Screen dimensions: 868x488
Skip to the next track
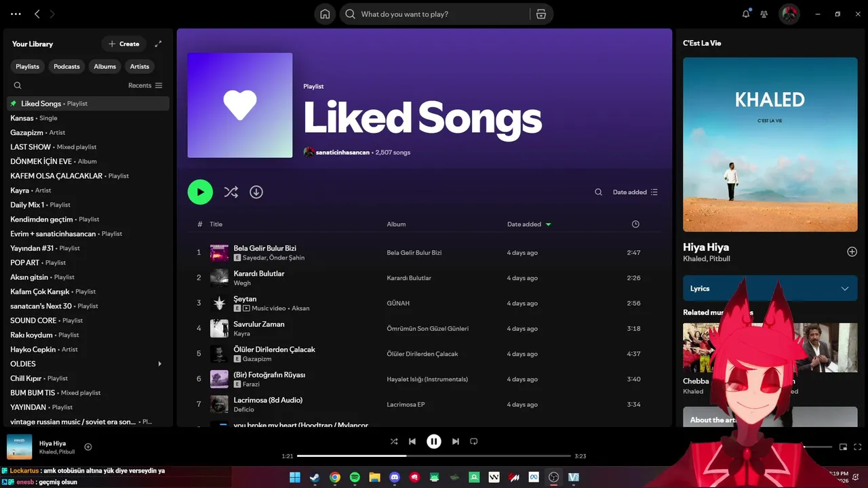[456, 441]
